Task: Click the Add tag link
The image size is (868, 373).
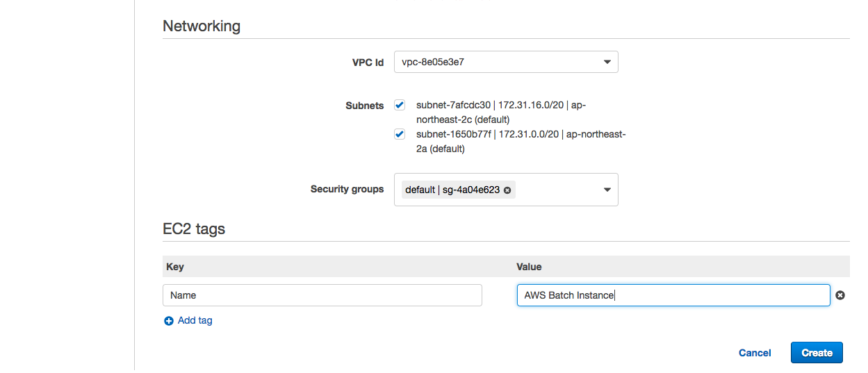Action: pyautogui.click(x=195, y=321)
